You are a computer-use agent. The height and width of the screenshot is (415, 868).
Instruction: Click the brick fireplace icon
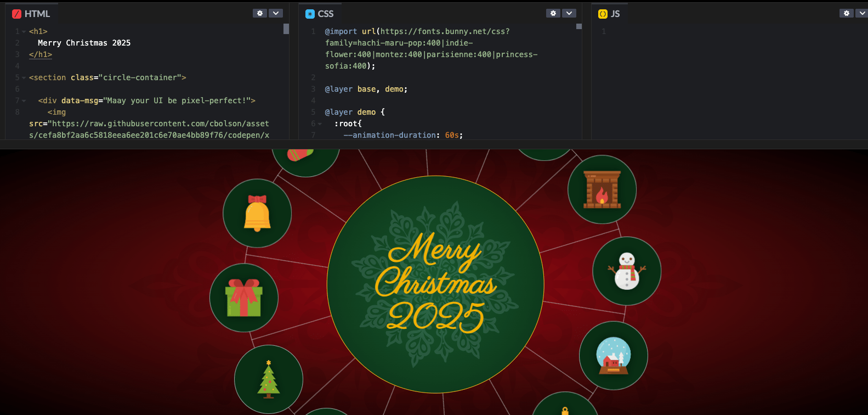click(602, 189)
